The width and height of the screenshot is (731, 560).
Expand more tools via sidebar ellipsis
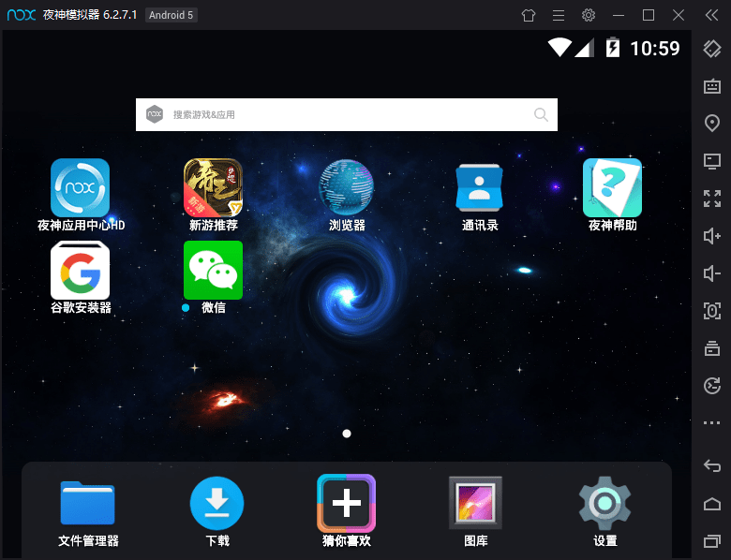[x=712, y=422]
